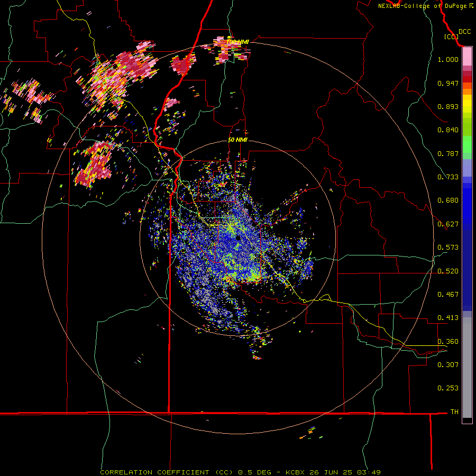Click the black radar site dot
This screenshot has width=476, height=476.
pyautogui.click(x=238, y=238)
